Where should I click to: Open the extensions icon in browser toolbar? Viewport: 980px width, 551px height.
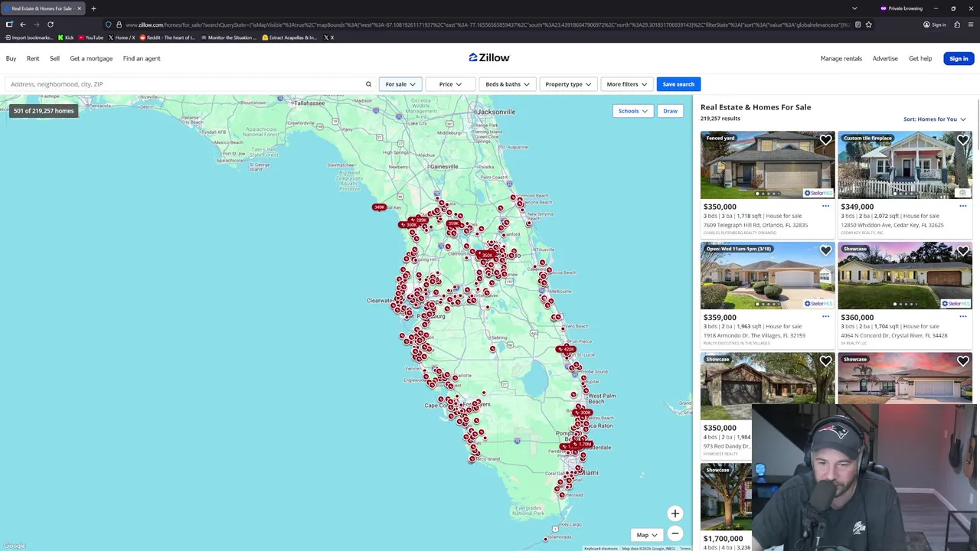[x=957, y=24]
